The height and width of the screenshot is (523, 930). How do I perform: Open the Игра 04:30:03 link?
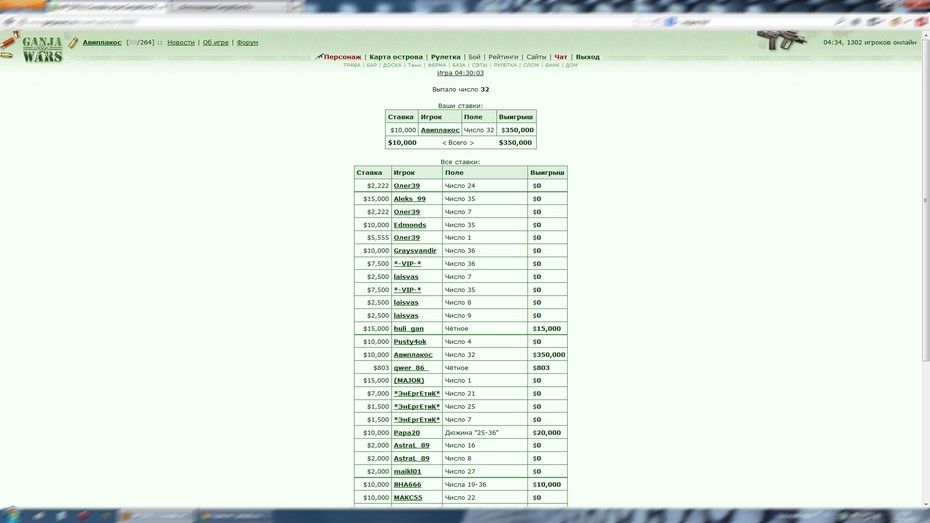[460, 73]
